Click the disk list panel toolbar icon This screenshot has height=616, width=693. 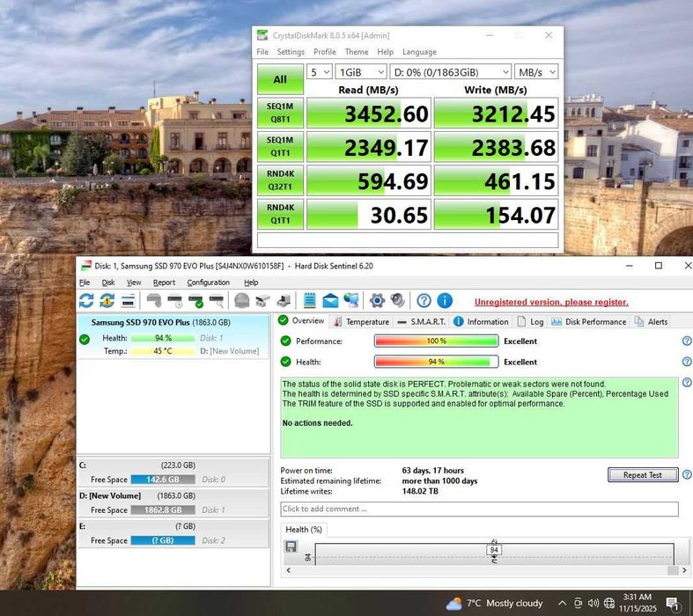pos(129,301)
